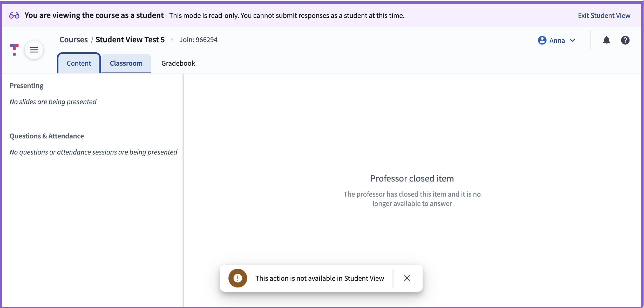Click the Student View Test 5 title
Image resolution: width=644 pixels, height=308 pixels.
[130, 39]
